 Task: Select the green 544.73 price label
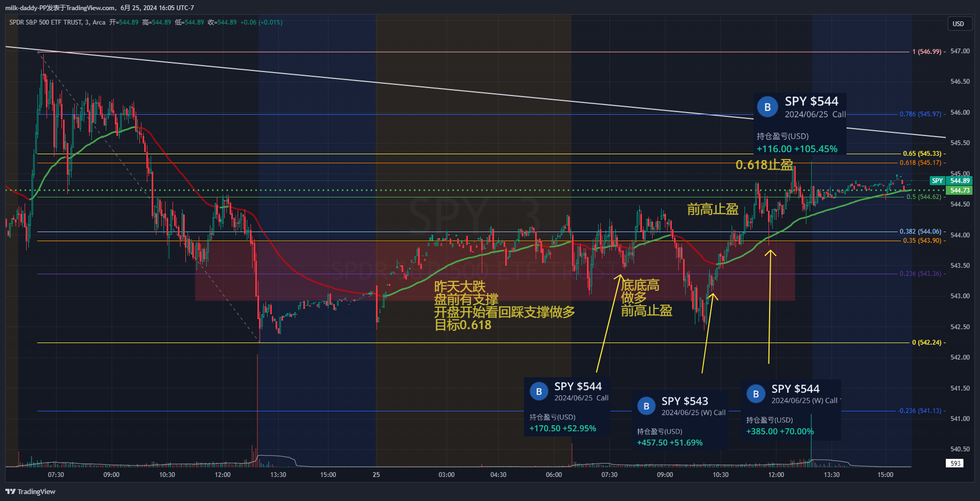pyautogui.click(x=959, y=190)
